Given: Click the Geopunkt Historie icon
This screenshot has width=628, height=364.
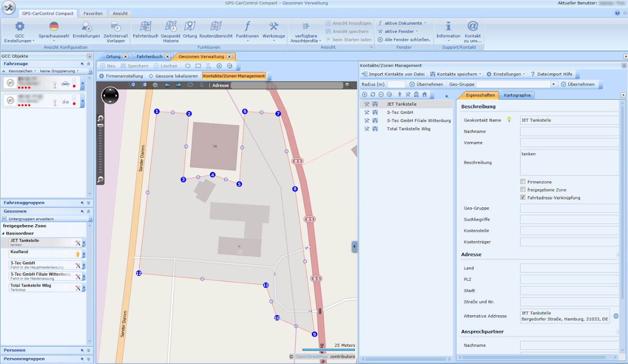Looking at the screenshot, I should click(171, 27).
